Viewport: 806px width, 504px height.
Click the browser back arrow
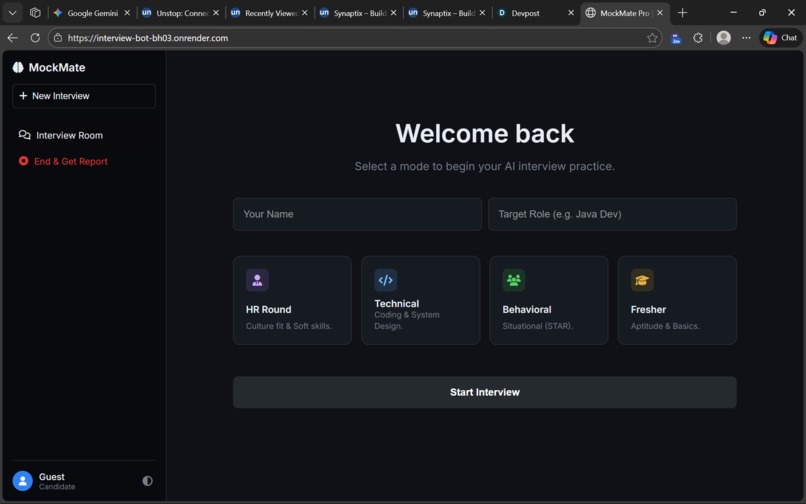[13, 38]
